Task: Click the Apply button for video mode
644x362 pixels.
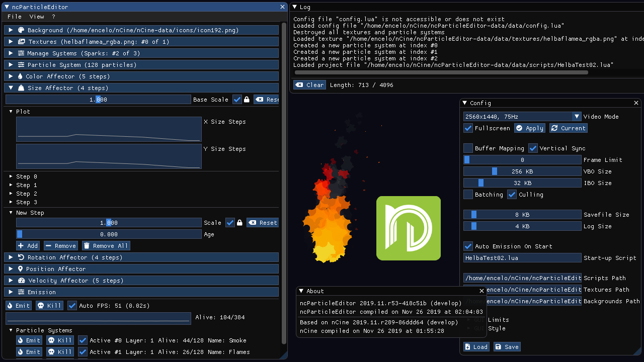Action: pos(529,128)
